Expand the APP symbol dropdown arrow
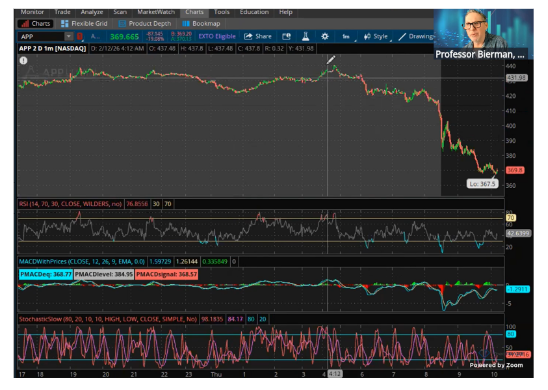The height and width of the screenshot is (390, 548). tap(69, 36)
